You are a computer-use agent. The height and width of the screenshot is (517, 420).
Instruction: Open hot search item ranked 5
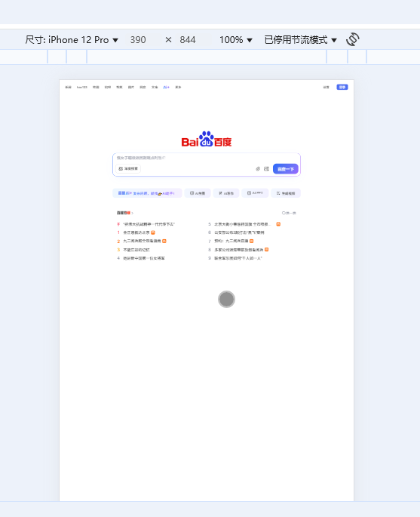point(243,224)
